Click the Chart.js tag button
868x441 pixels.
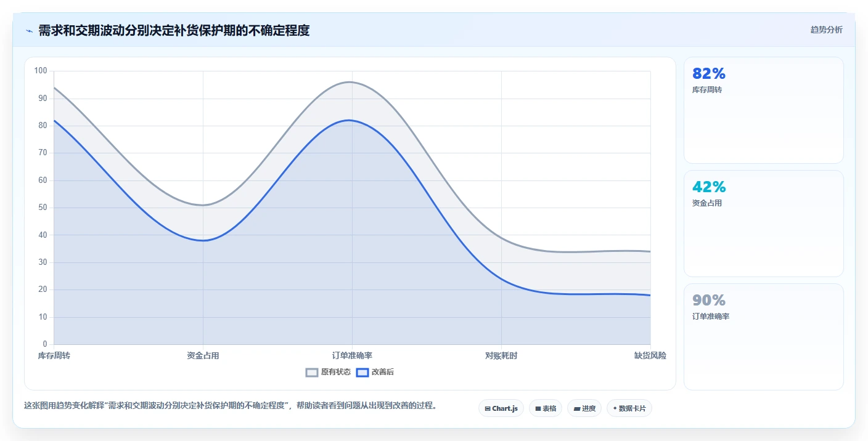[x=501, y=408]
